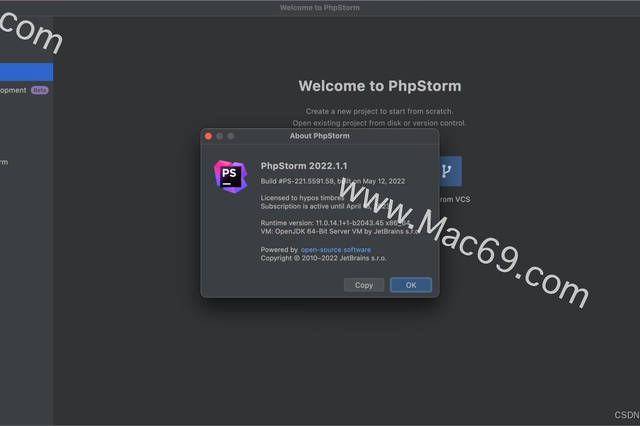The height and width of the screenshot is (426, 640).
Task: Click the 'Runtime version: 11.0.14.1+1-b2043.45' line
Action: pyautogui.click(x=334, y=223)
